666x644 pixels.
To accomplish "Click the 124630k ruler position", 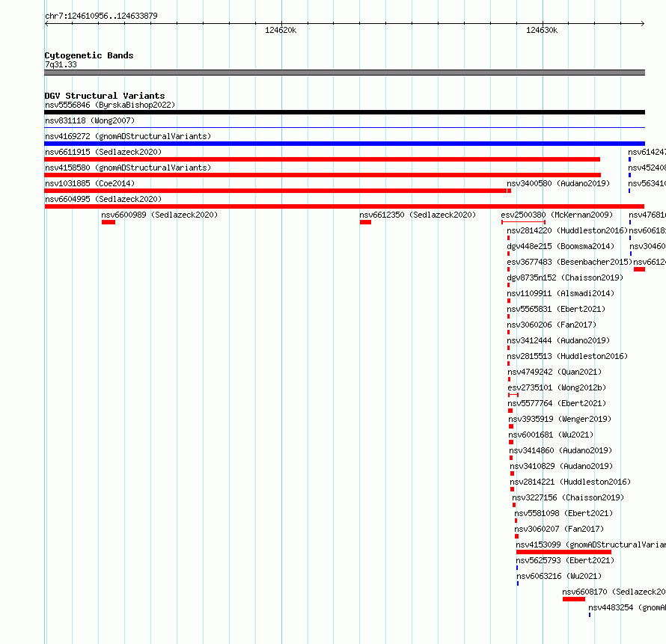I will click(542, 30).
